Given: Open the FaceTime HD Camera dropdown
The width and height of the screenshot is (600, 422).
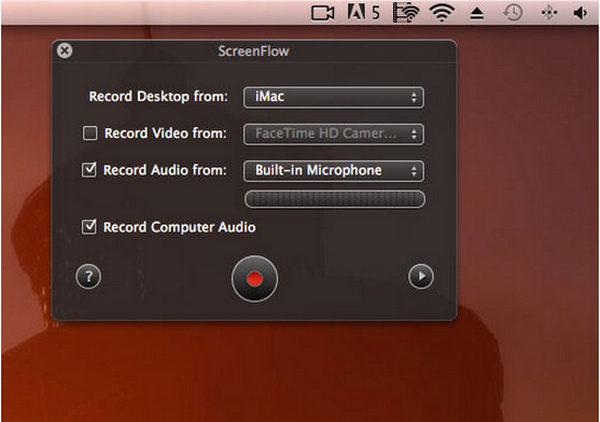Looking at the screenshot, I should click(333, 134).
